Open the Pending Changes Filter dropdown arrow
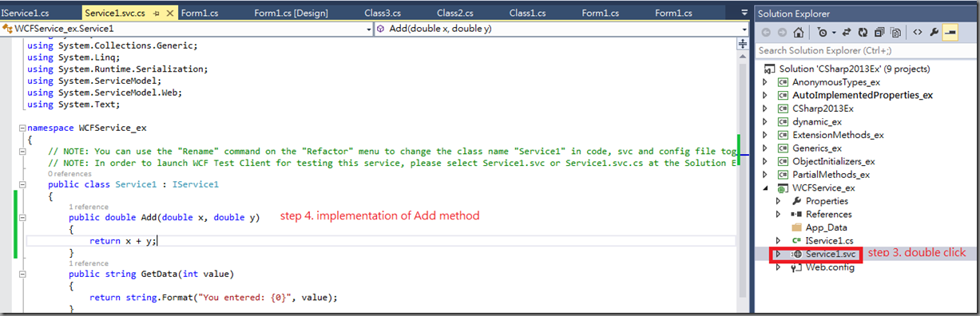The image size is (980, 316). pyautogui.click(x=834, y=33)
